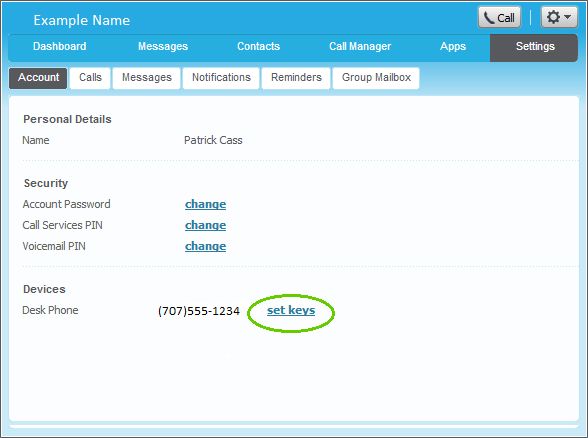Select the Apps tab
Screen dimensions: 588x438
pyautogui.click(x=453, y=46)
